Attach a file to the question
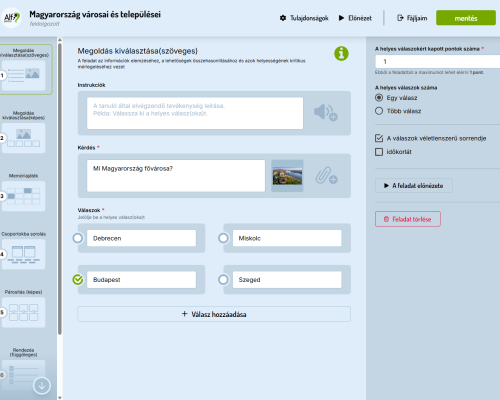This screenshot has width=500, height=400. [x=327, y=175]
